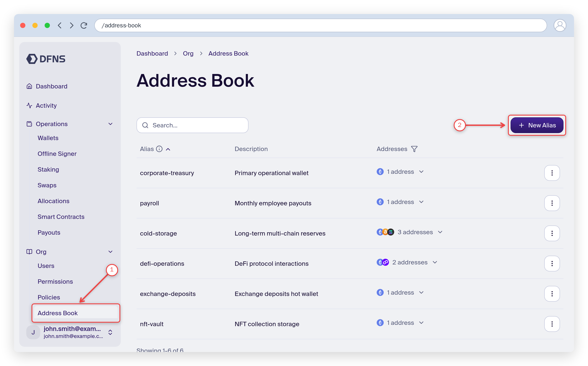Click the defi-operations alias name

tap(162, 264)
